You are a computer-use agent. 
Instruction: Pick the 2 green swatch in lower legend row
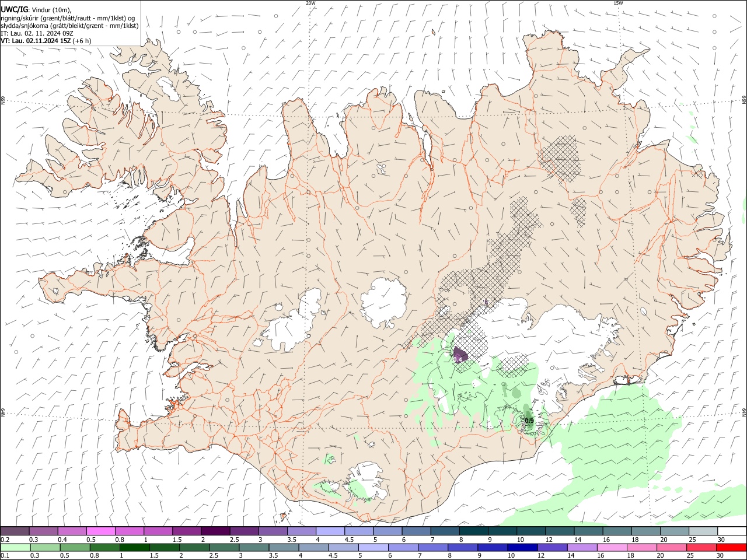point(194,547)
